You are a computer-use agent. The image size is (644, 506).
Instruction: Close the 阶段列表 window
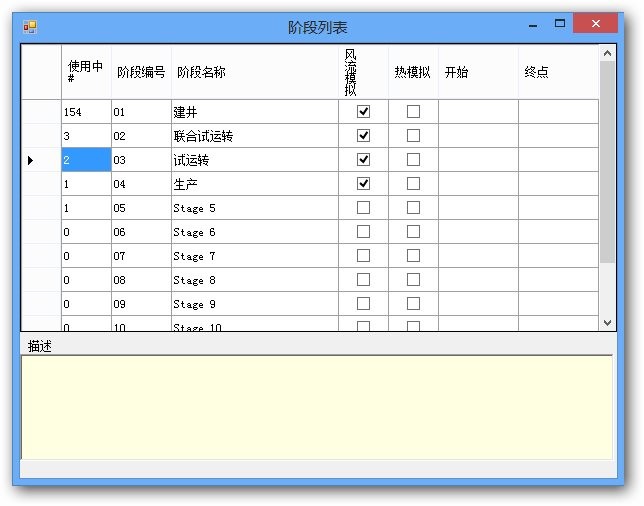click(x=596, y=23)
